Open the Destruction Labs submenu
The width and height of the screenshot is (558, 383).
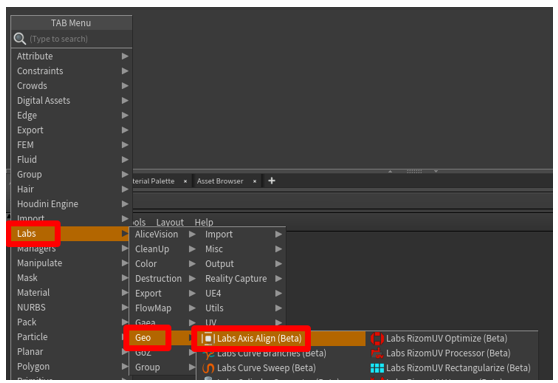tap(165, 278)
